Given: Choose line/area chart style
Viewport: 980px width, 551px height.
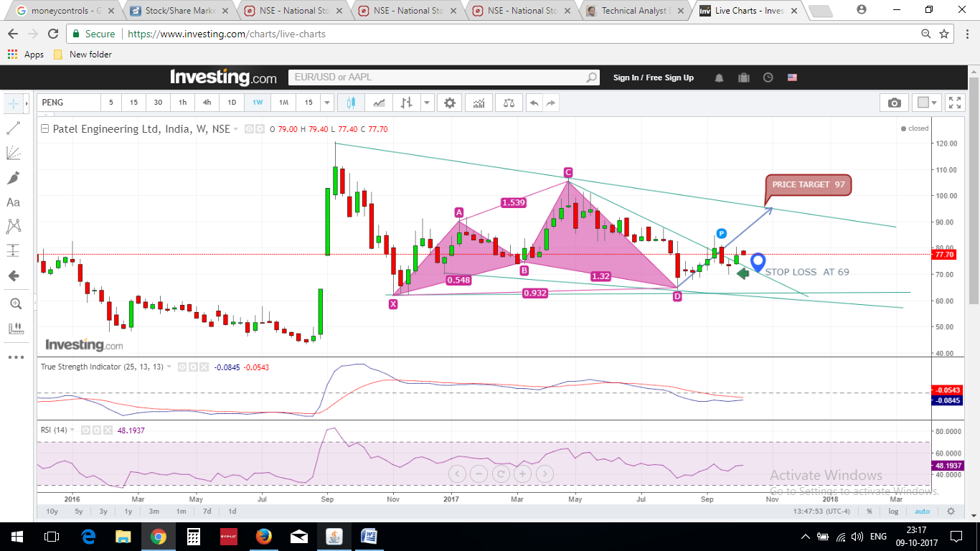Looking at the screenshot, I should pyautogui.click(x=379, y=103).
